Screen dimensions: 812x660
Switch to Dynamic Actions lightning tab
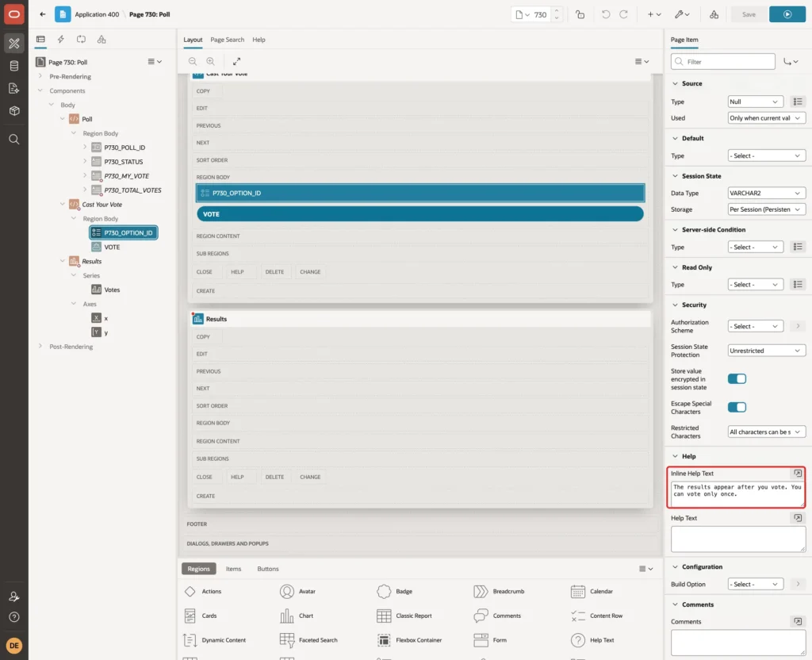(x=60, y=40)
